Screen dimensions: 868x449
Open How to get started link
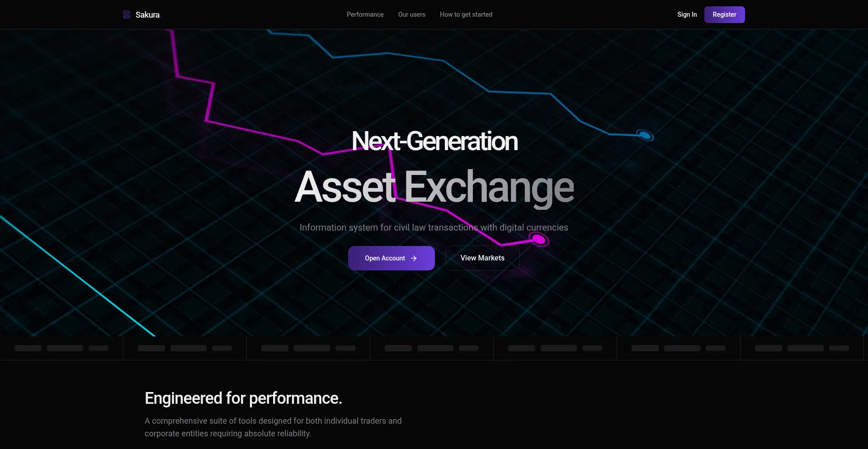pos(466,14)
